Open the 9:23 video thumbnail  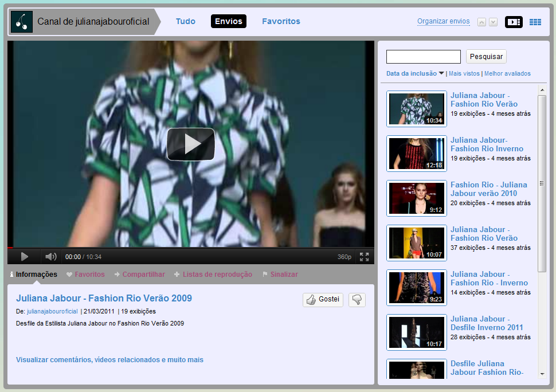pyautogui.click(x=417, y=288)
